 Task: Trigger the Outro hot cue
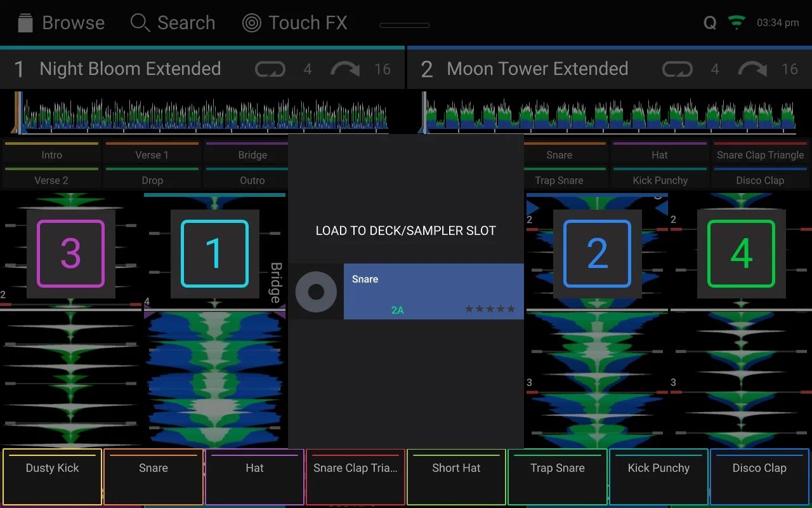[x=247, y=179]
